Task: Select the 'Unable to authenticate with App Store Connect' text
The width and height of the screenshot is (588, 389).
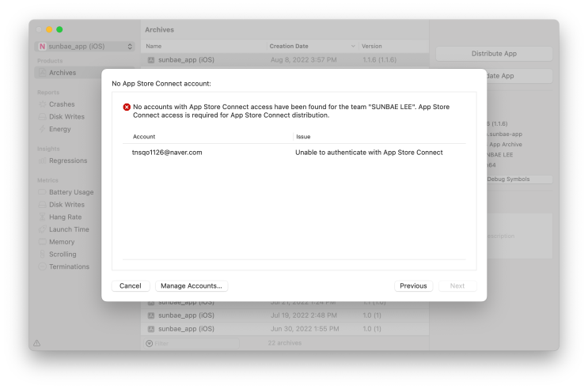Action: click(369, 153)
